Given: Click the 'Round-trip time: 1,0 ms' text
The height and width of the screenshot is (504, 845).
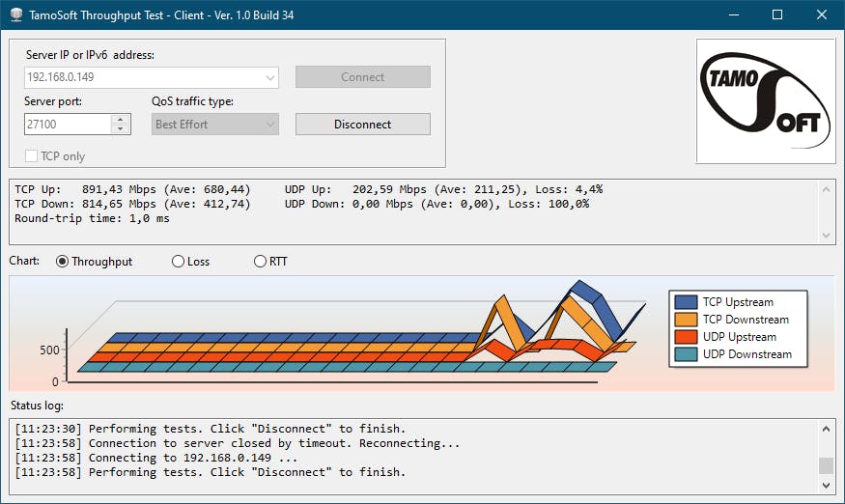Looking at the screenshot, I should tap(92, 218).
